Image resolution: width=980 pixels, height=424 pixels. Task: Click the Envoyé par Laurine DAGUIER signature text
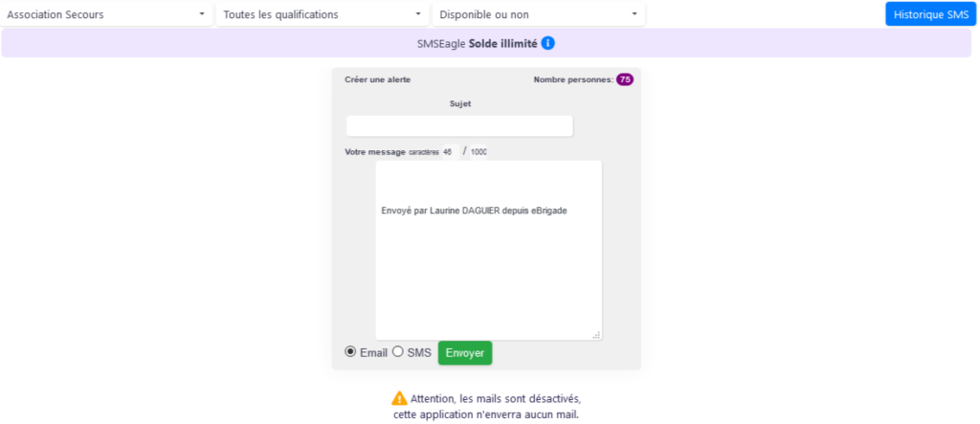(474, 211)
